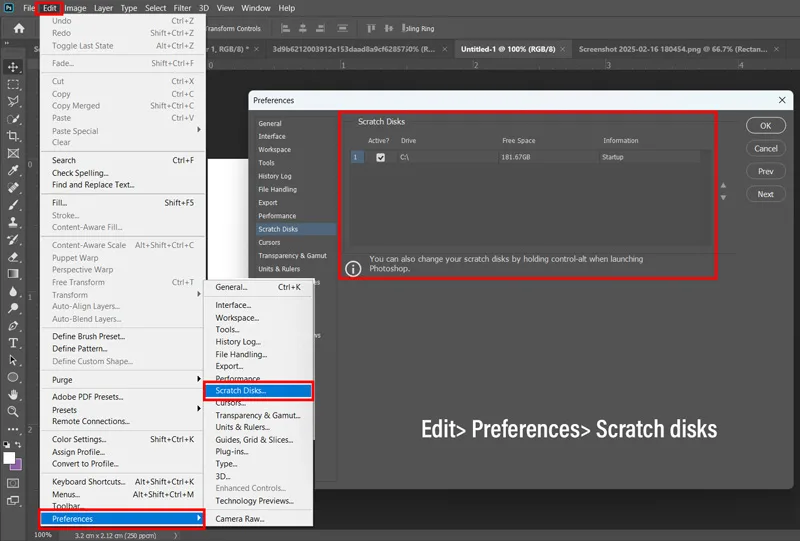
Task: Toggle Quick Mask mode icon
Action: point(13,483)
